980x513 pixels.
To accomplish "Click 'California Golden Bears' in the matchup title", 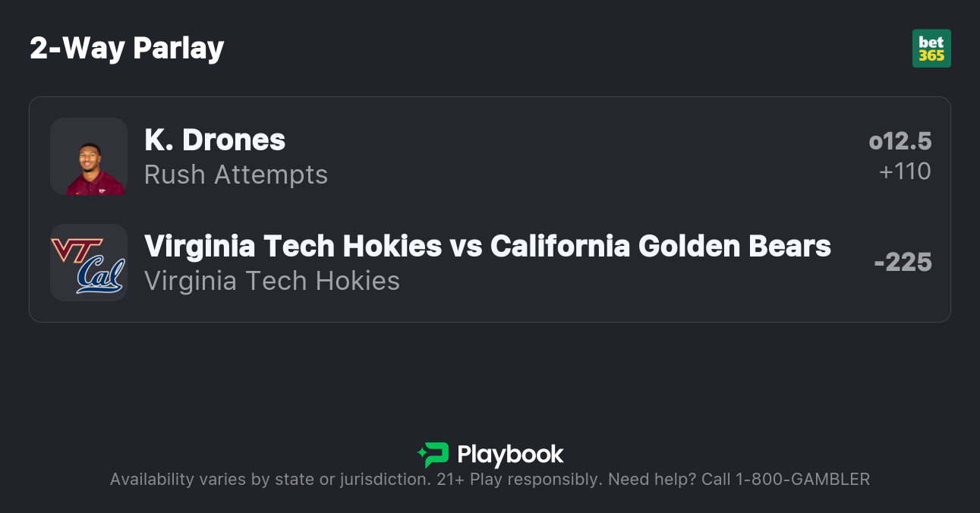I will (660, 246).
